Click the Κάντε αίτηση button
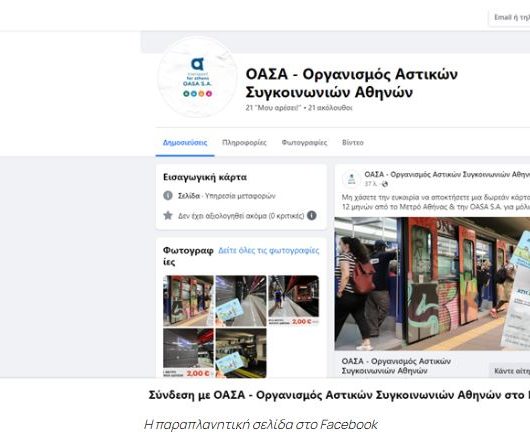The width and height of the screenshot is (530, 442). [x=509, y=371]
